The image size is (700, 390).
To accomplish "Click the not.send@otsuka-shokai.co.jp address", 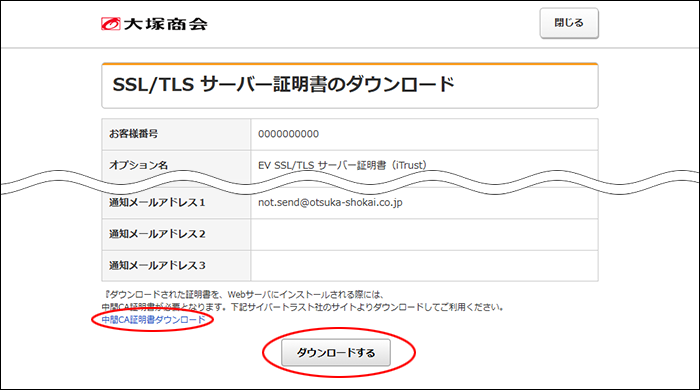I will click(x=330, y=202).
